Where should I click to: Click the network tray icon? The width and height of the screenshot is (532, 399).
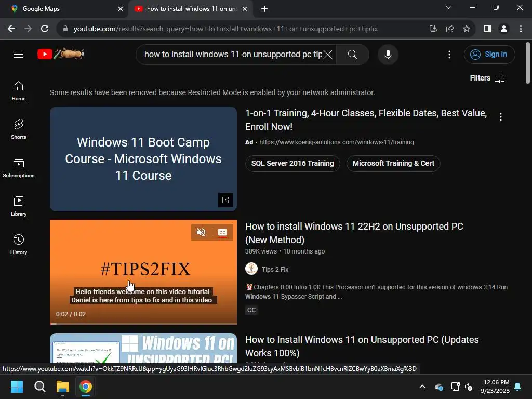[x=455, y=387]
